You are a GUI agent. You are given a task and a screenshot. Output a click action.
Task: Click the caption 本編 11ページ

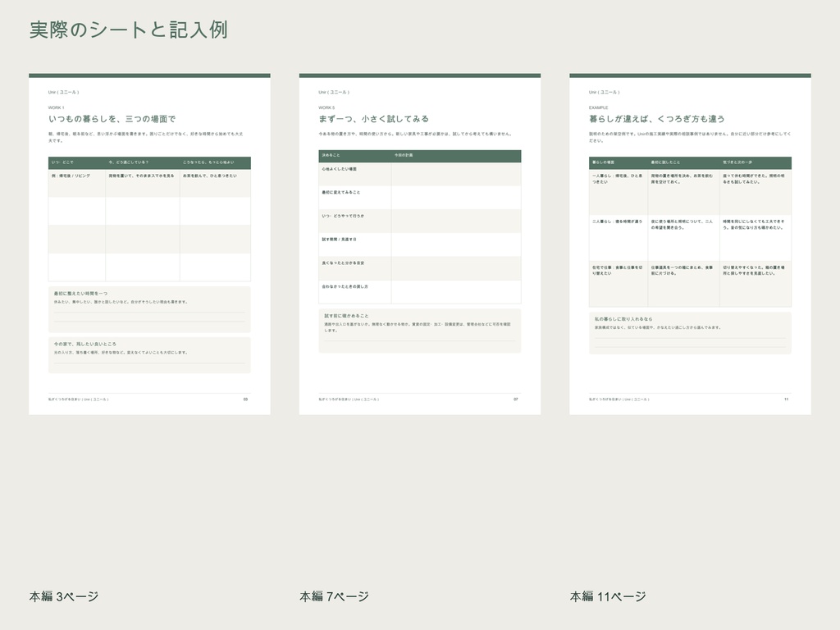(x=608, y=596)
